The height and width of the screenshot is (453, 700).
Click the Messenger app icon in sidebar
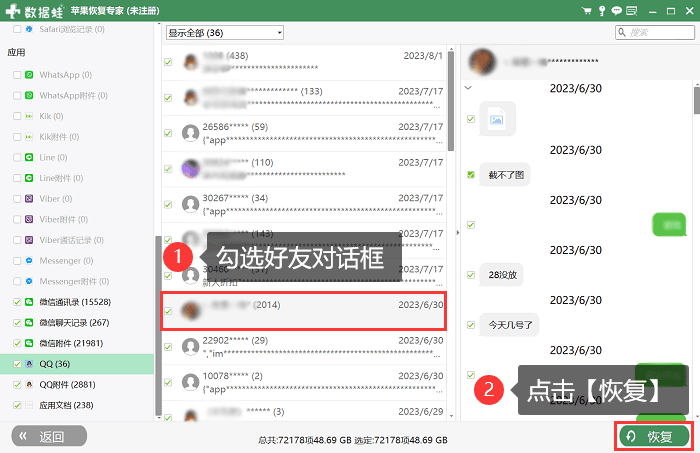[29, 261]
